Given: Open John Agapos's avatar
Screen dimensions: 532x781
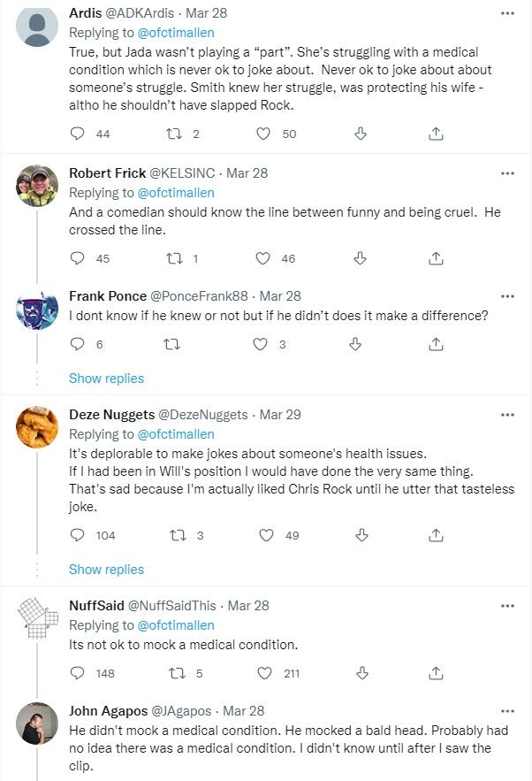Looking at the screenshot, I should (37, 724).
